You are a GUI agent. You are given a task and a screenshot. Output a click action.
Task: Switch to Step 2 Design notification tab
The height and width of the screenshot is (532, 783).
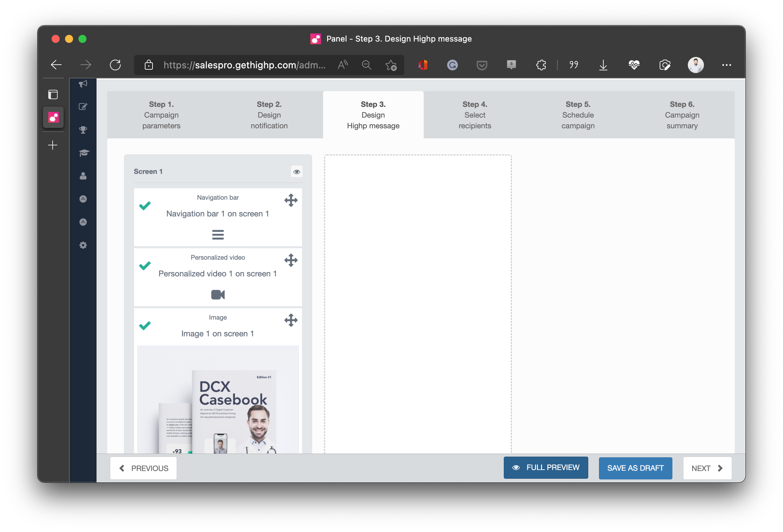269,115
